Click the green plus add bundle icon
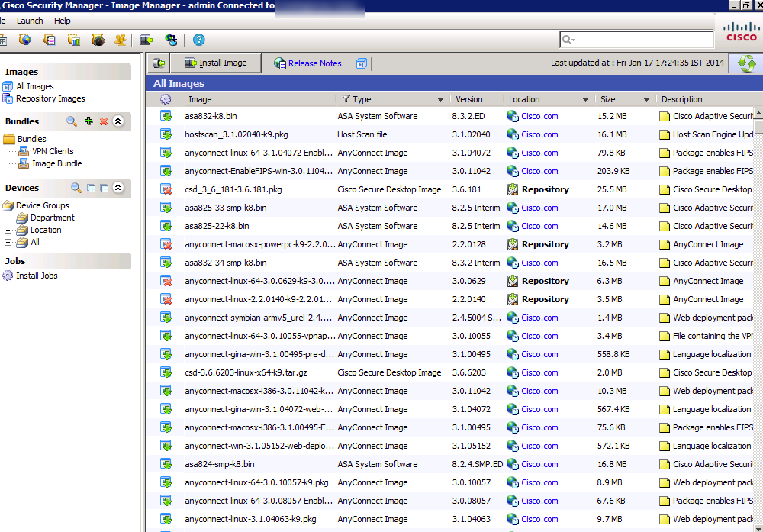The width and height of the screenshot is (763, 532). (89, 121)
